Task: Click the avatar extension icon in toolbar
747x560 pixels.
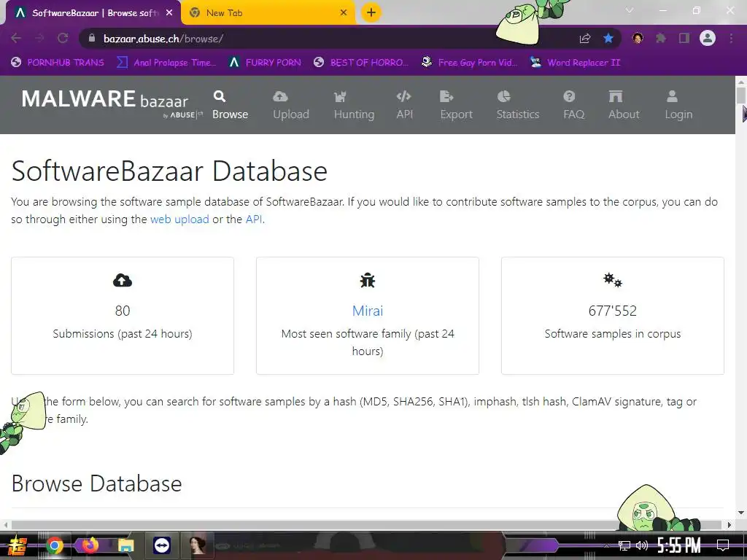Action: point(638,38)
